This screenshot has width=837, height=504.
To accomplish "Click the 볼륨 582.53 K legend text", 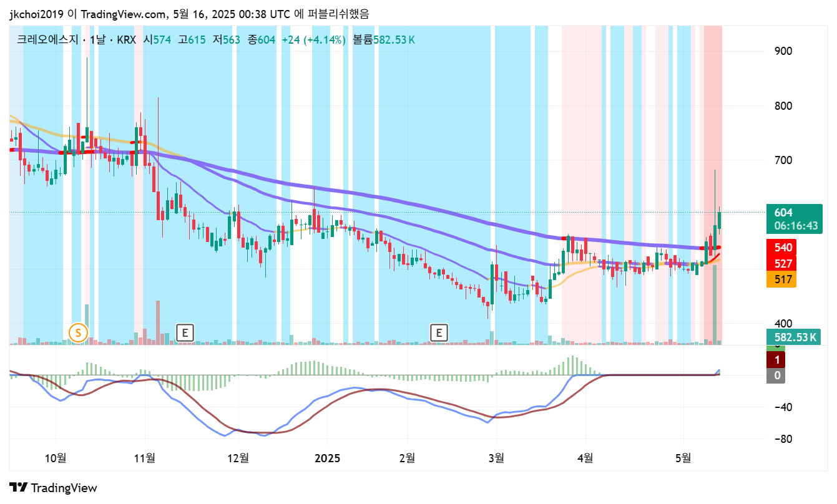I will tap(384, 40).
